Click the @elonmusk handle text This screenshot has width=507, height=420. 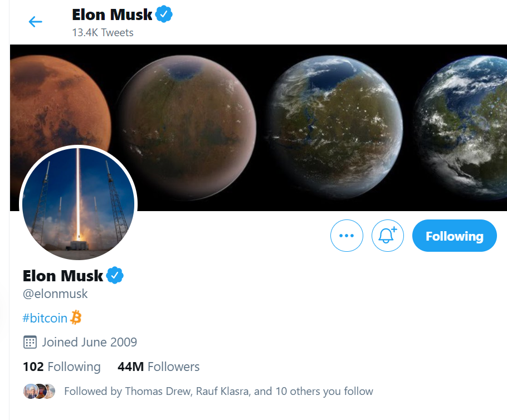55,294
